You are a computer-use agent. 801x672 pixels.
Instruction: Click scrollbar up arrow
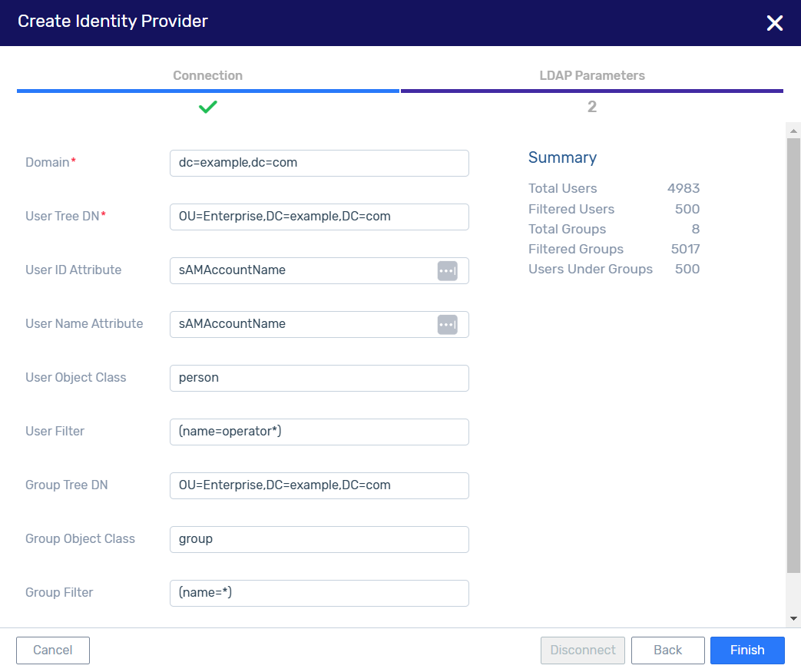coord(793,131)
